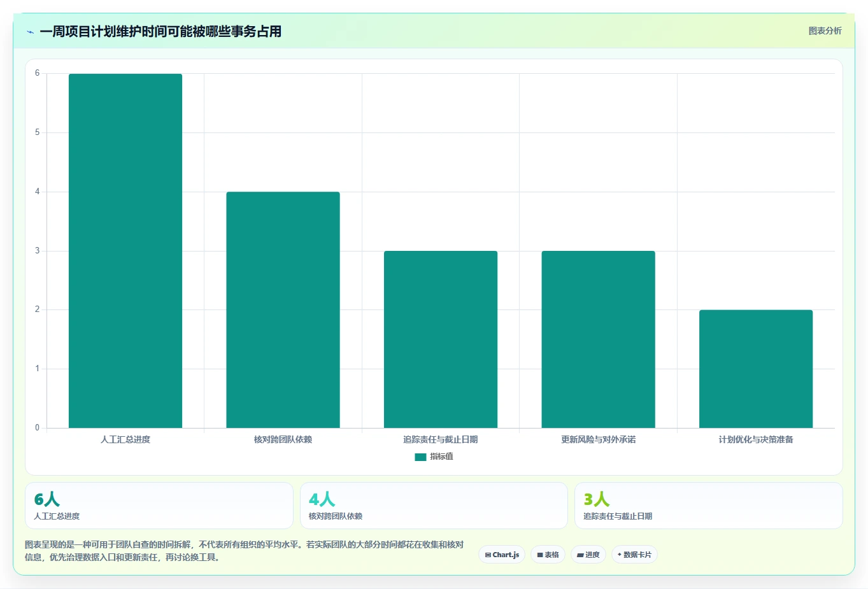
Task: Click the y-axis value 6
Action: pyautogui.click(x=37, y=73)
